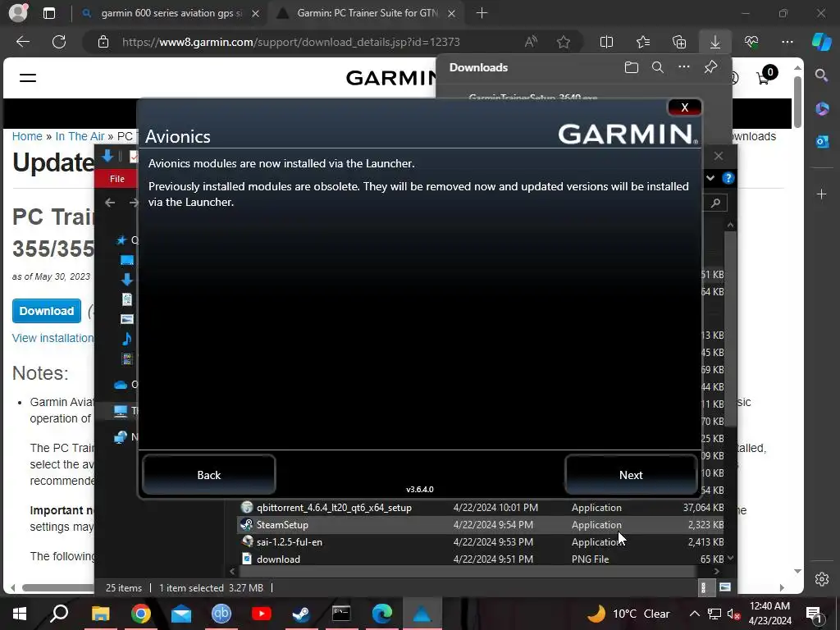Open the Edge Favorites list
The width and height of the screenshot is (840, 630).
[x=643, y=42]
